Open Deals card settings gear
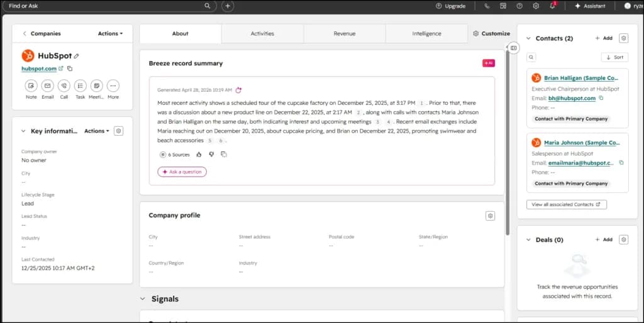644x323 pixels. click(x=623, y=239)
